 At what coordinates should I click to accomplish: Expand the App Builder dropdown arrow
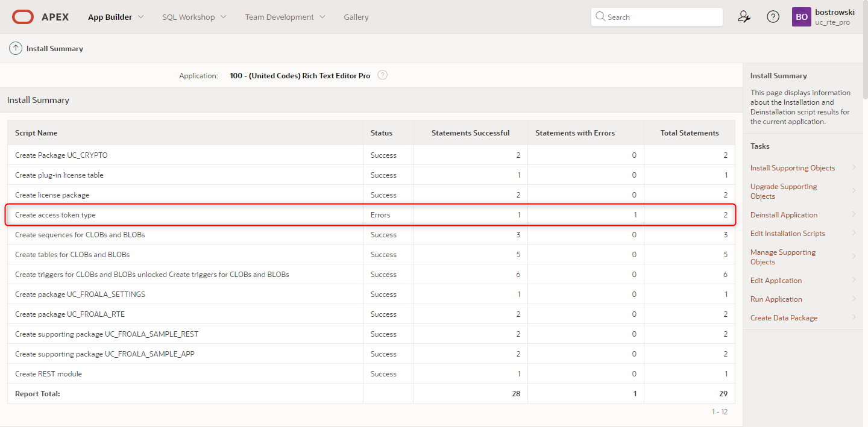[x=140, y=17]
